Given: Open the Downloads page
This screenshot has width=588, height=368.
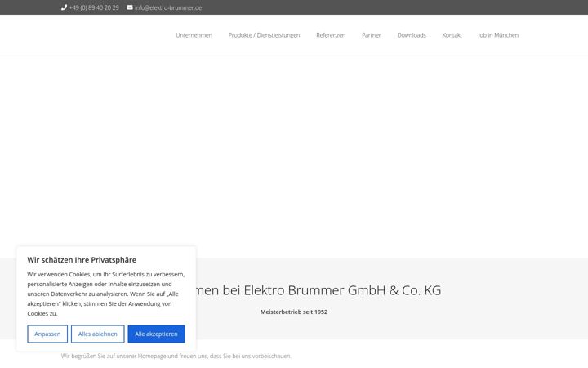Looking at the screenshot, I should (412, 35).
